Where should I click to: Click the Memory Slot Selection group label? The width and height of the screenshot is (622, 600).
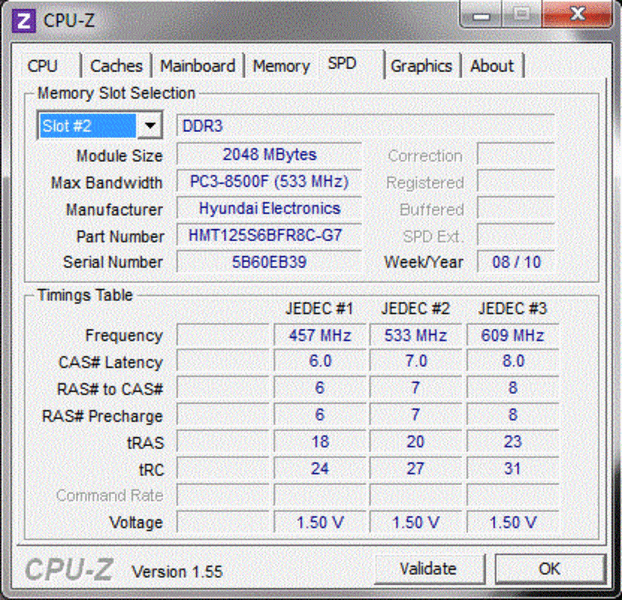[116, 93]
